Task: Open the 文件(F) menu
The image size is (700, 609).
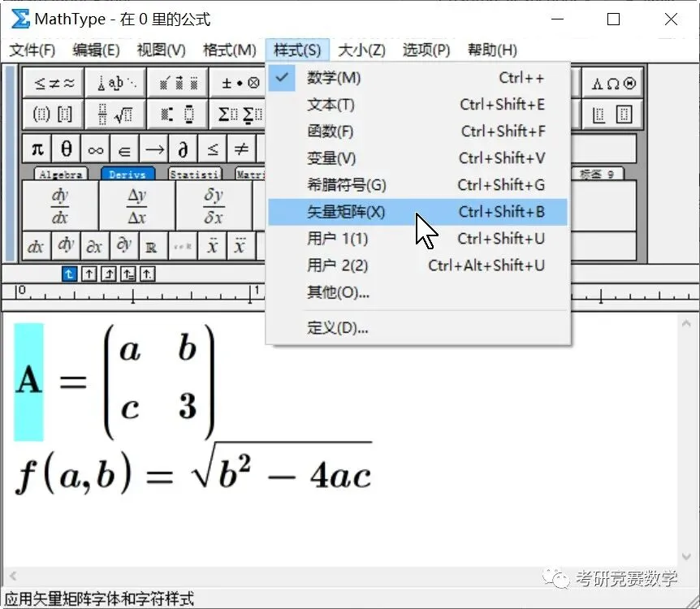Action: click(32, 50)
